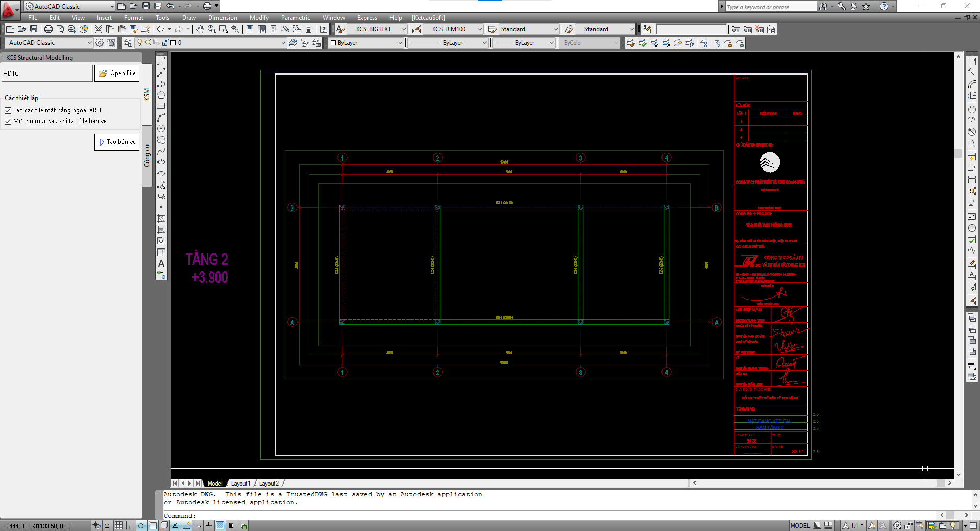Screen dimensions: 980x531
Task: Open the Standard multileader style dropdown
Action: coord(631,29)
